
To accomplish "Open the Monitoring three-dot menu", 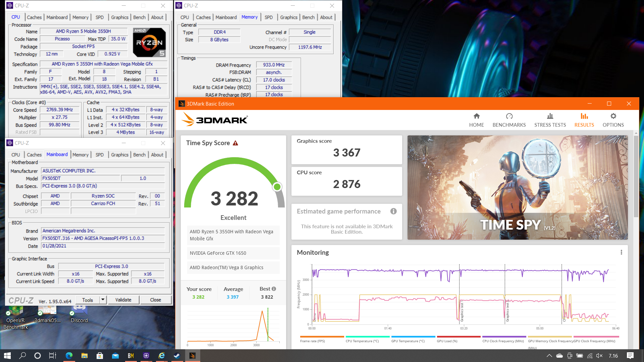I will coord(621,252).
